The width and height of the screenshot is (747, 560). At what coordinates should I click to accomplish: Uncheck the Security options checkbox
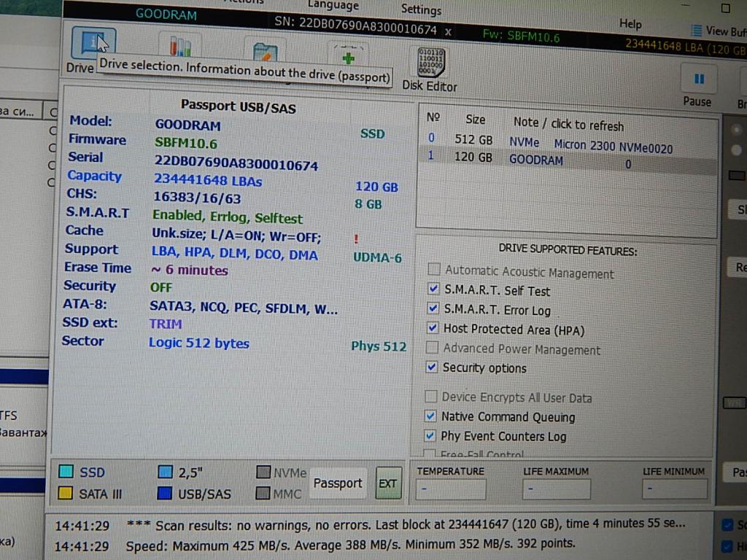[432, 367]
